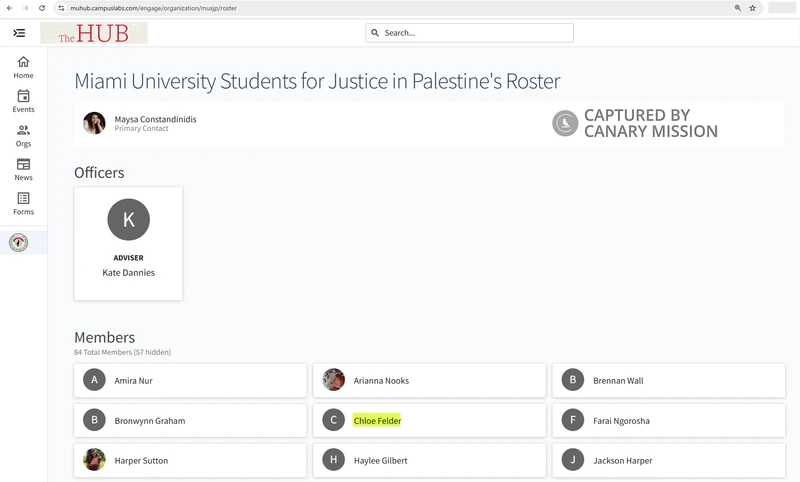Open site info icon in address bar
Viewport: 800px width, 482px height.
61,8
